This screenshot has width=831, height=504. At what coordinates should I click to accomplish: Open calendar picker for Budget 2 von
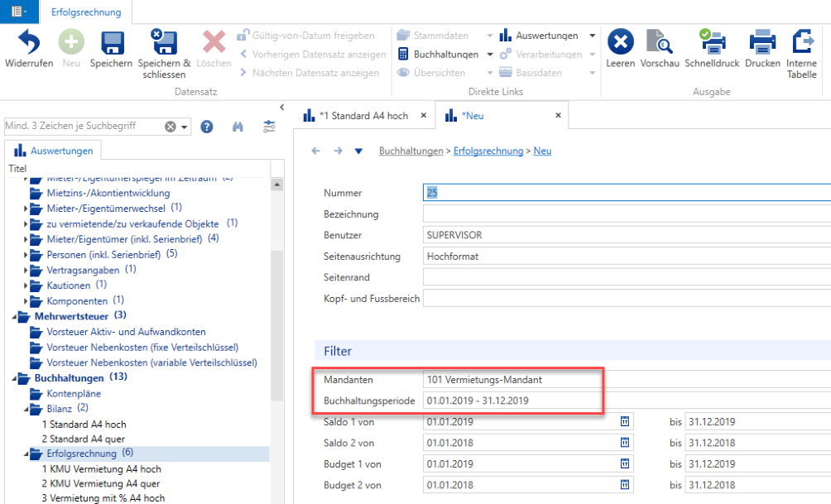click(625, 485)
